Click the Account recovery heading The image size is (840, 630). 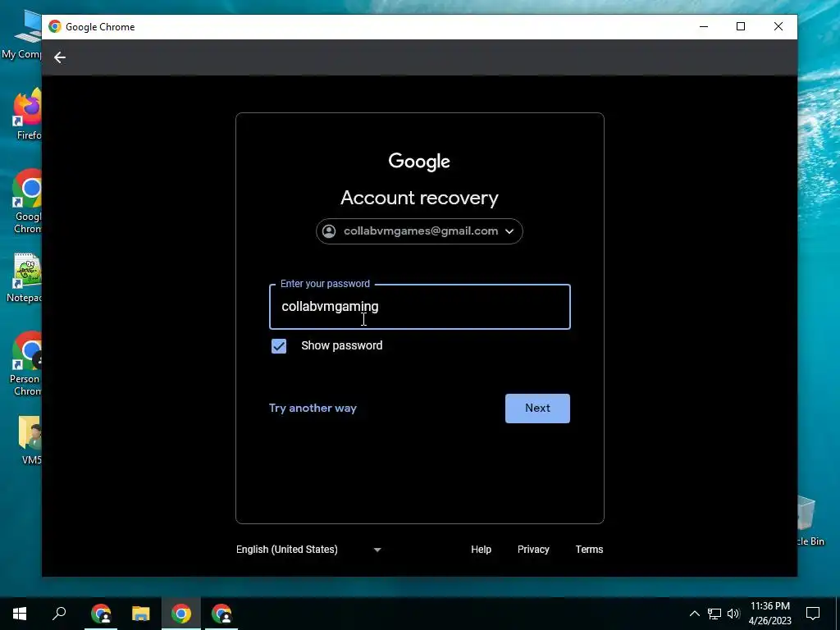pos(419,198)
